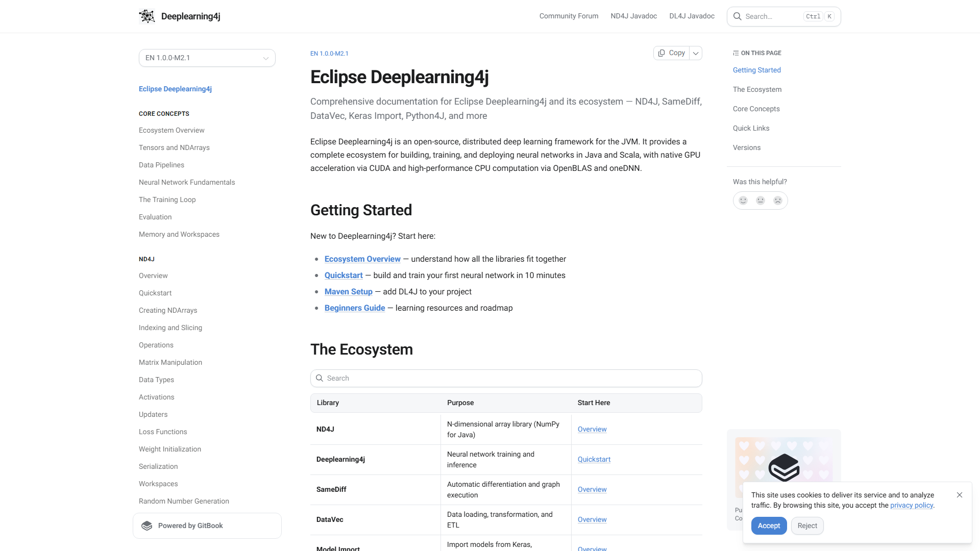This screenshot has height=551, width=980.
Task: Reject the cookies
Action: pos(807,526)
